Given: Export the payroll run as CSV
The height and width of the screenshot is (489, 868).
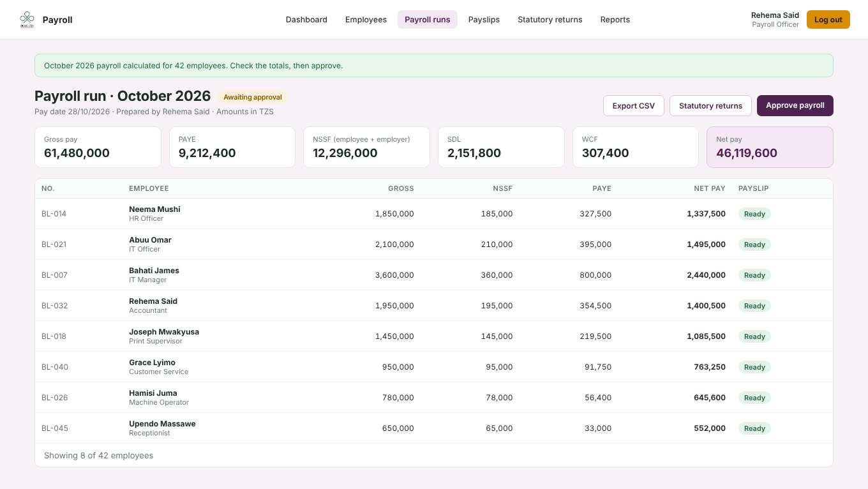Looking at the screenshot, I should click(x=634, y=106).
